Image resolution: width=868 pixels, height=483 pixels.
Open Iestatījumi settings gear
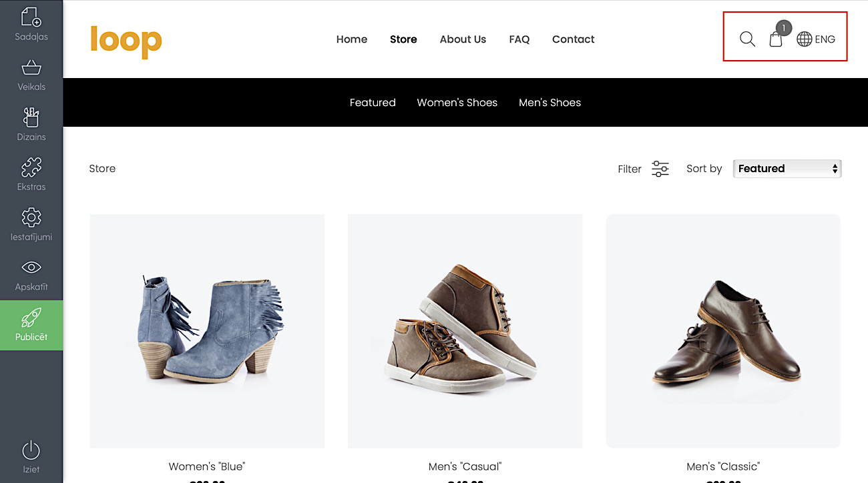[x=31, y=225]
